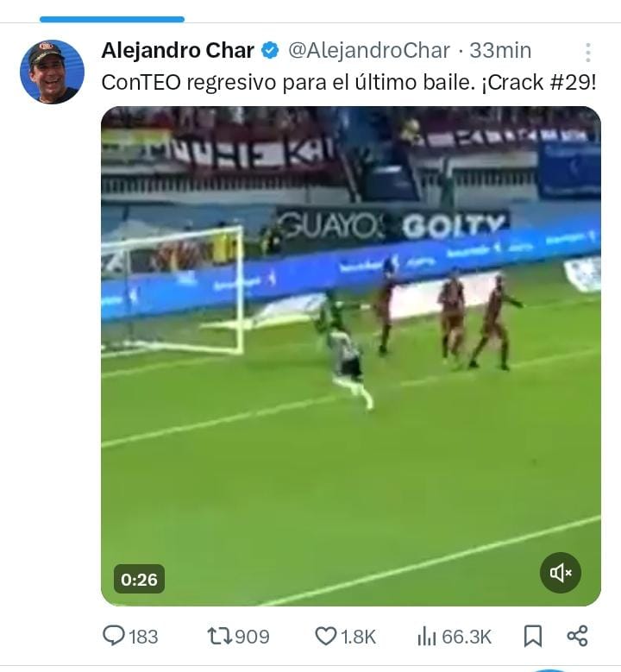Click the 183 replies count
The height and width of the screenshot is (672, 621).
143,637
